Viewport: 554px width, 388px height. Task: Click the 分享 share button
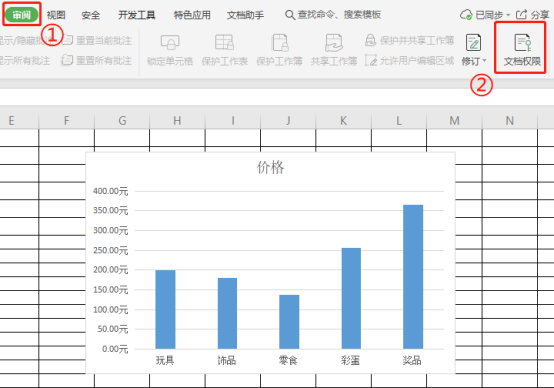[533, 15]
